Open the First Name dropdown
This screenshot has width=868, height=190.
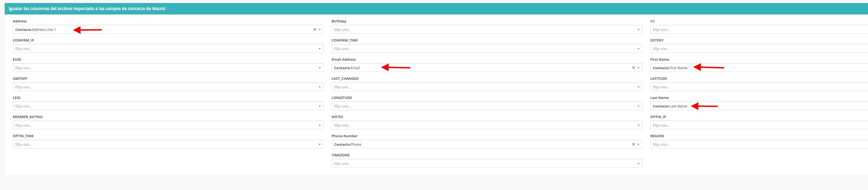759,68
